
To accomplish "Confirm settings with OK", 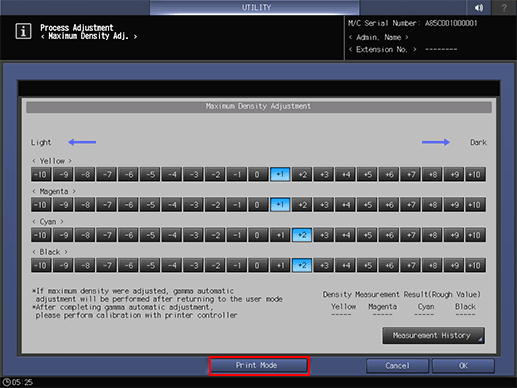I will [463, 366].
